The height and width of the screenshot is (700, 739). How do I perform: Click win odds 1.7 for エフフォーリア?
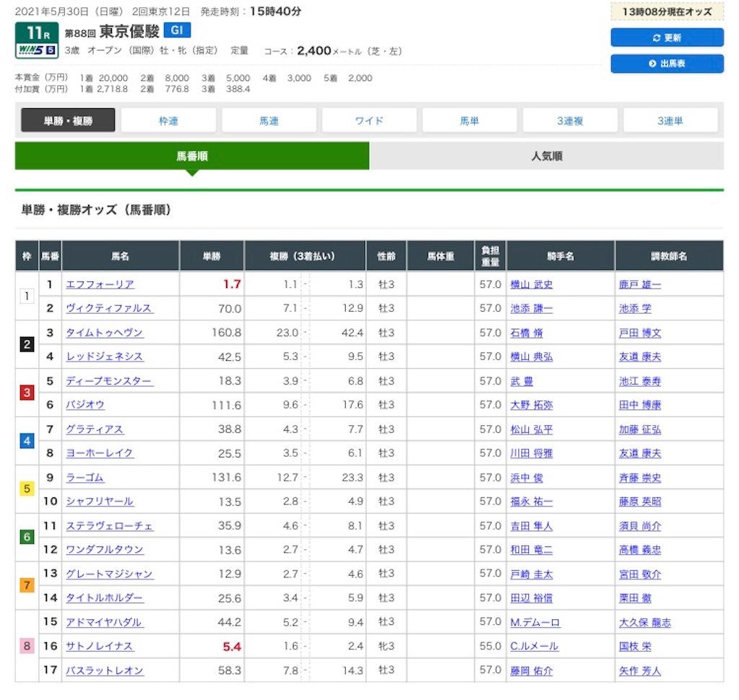[232, 284]
